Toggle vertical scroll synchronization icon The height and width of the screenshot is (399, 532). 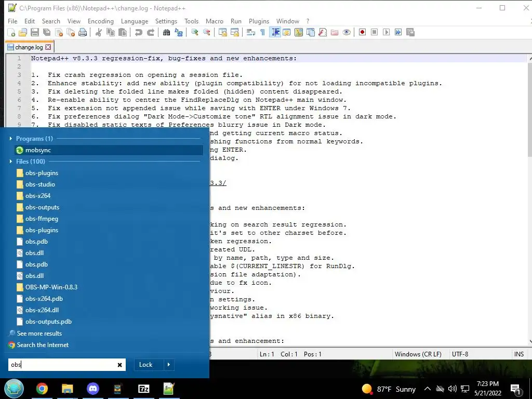tap(222, 33)
